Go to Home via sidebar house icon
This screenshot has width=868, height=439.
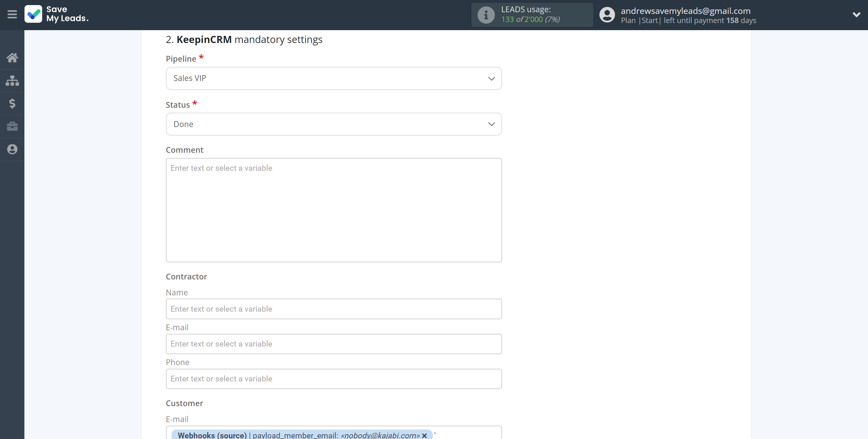(12, 58)
